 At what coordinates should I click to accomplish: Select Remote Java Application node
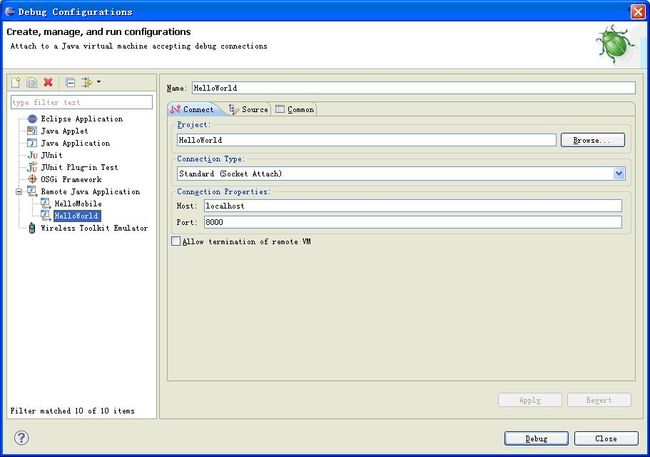[90, 192]
